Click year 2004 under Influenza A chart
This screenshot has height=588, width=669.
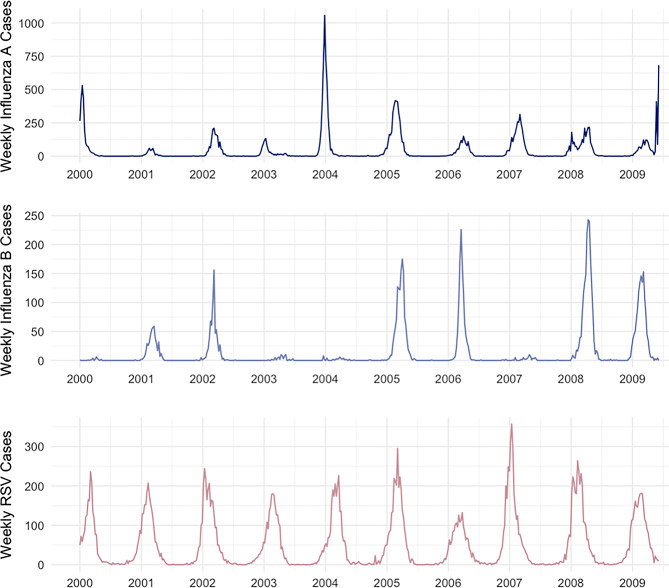click(325, 175)
